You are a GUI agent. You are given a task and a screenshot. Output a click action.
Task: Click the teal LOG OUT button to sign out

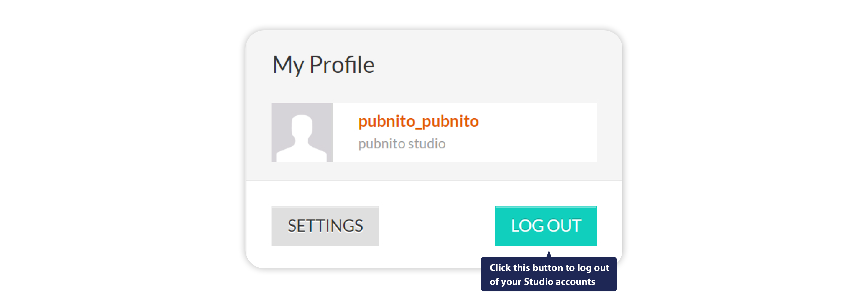(x=545, y=225)
